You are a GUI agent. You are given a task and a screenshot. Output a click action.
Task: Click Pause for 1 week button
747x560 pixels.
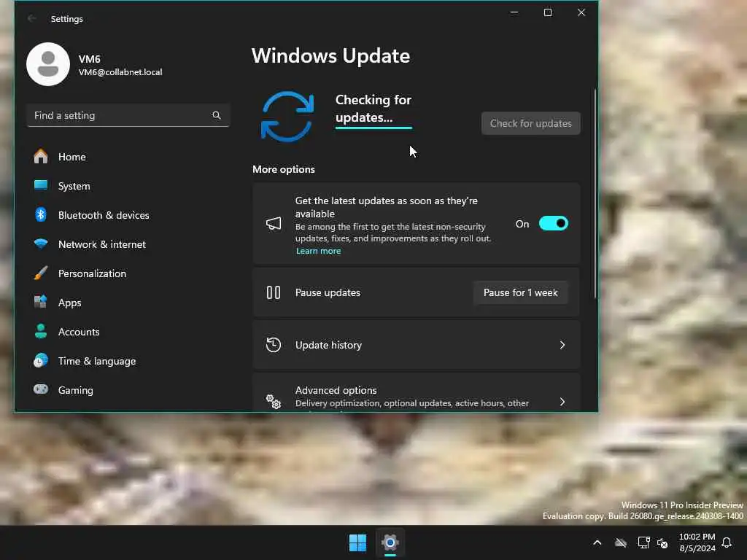520,292
